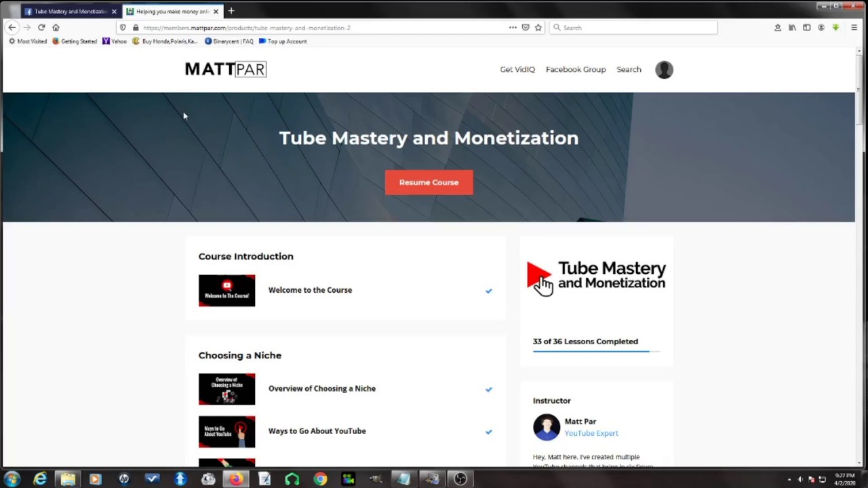
Task: Open a new browser tab
Action: click(231, 11)
